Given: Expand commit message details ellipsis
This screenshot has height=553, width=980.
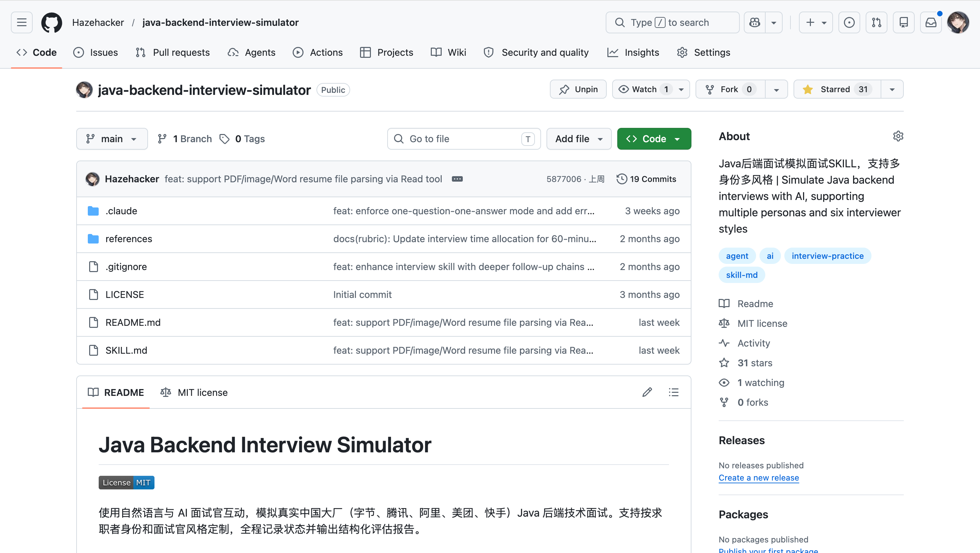Looking at the screenshot, I should [x=457, y=179].
